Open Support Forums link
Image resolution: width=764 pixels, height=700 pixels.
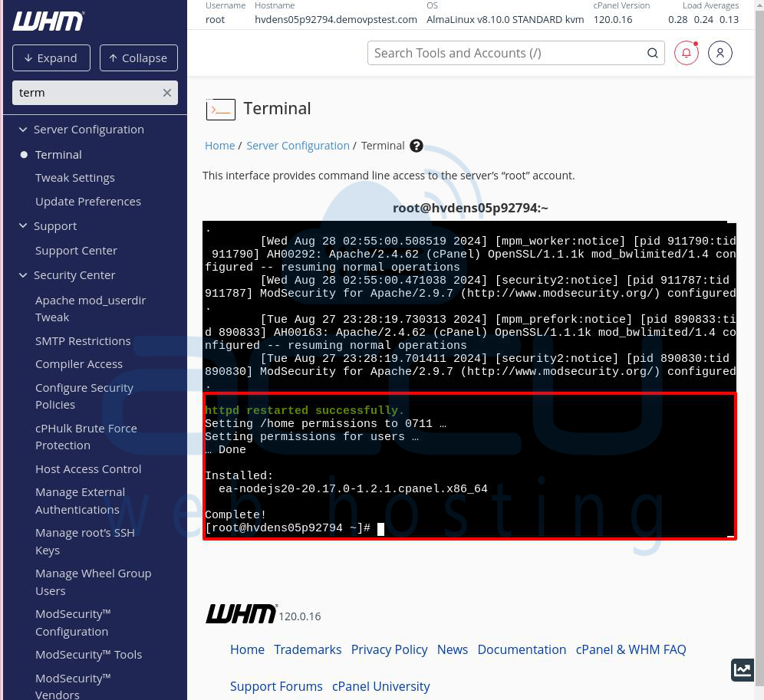point(276,686)
